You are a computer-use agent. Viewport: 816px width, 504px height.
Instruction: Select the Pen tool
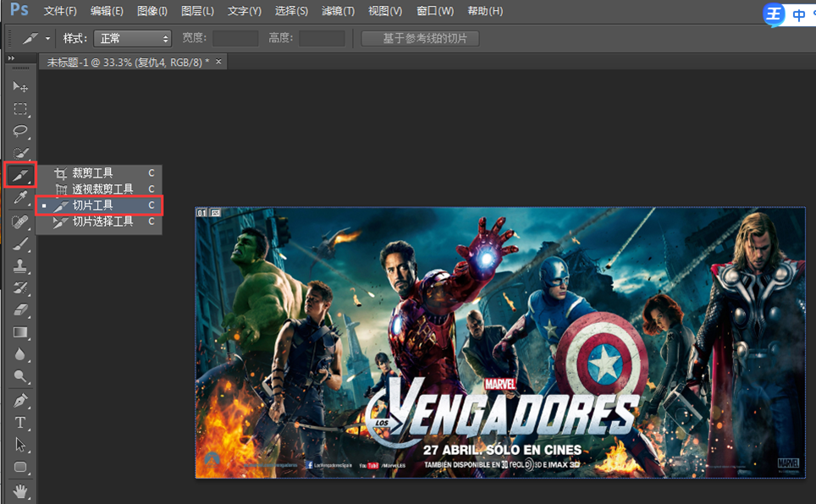pos(20,399)
